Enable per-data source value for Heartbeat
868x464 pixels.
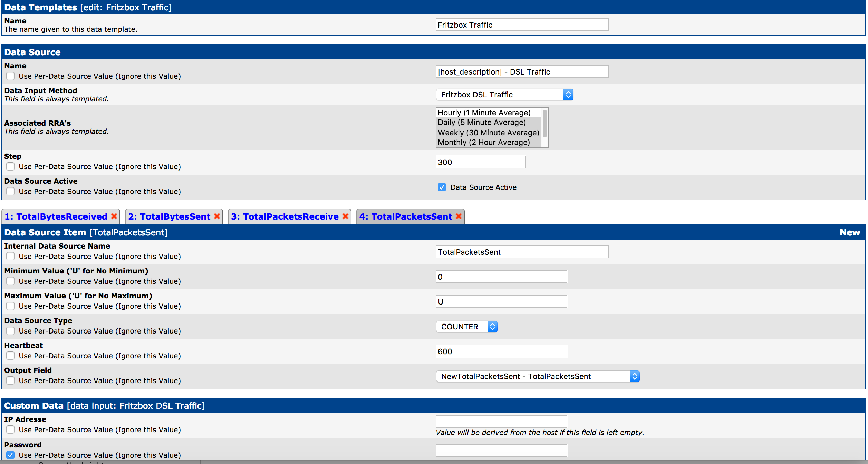(10, 356)
